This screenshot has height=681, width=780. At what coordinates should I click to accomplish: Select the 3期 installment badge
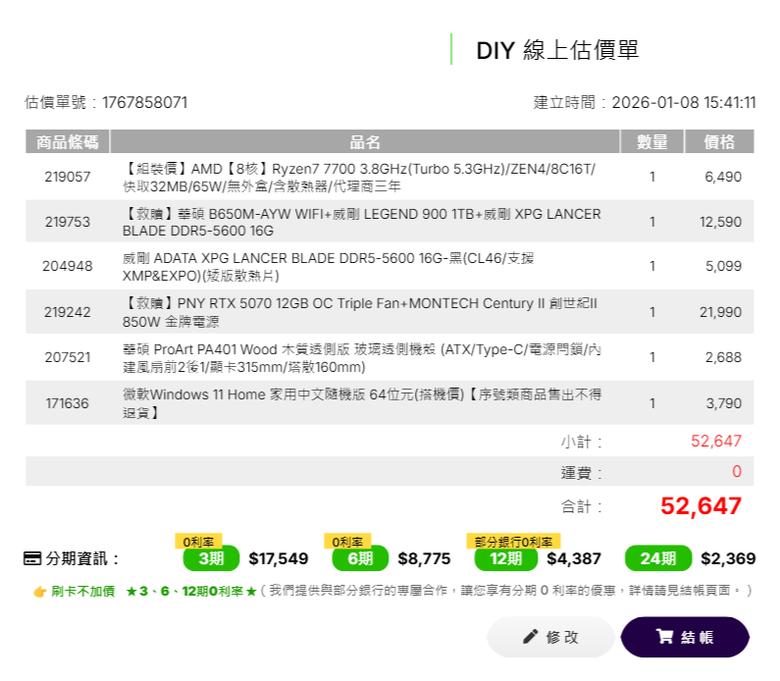211,558
